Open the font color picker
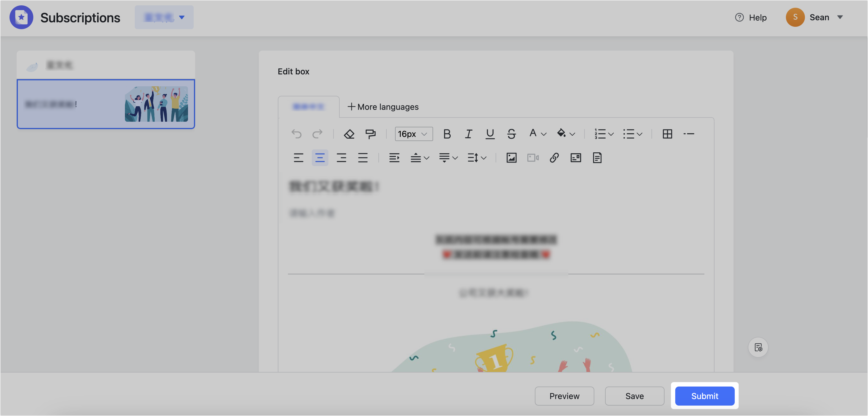 [536, 134]
